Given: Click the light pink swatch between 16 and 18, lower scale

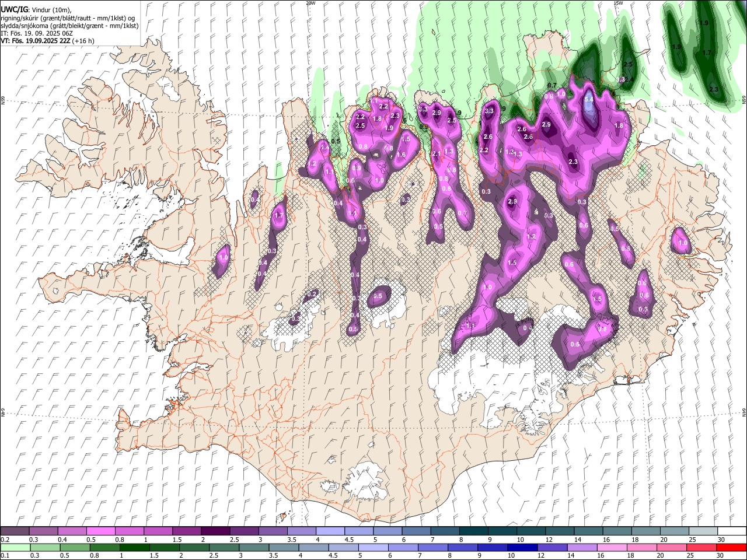Looking at the screenshot, I should click(612, 548).
